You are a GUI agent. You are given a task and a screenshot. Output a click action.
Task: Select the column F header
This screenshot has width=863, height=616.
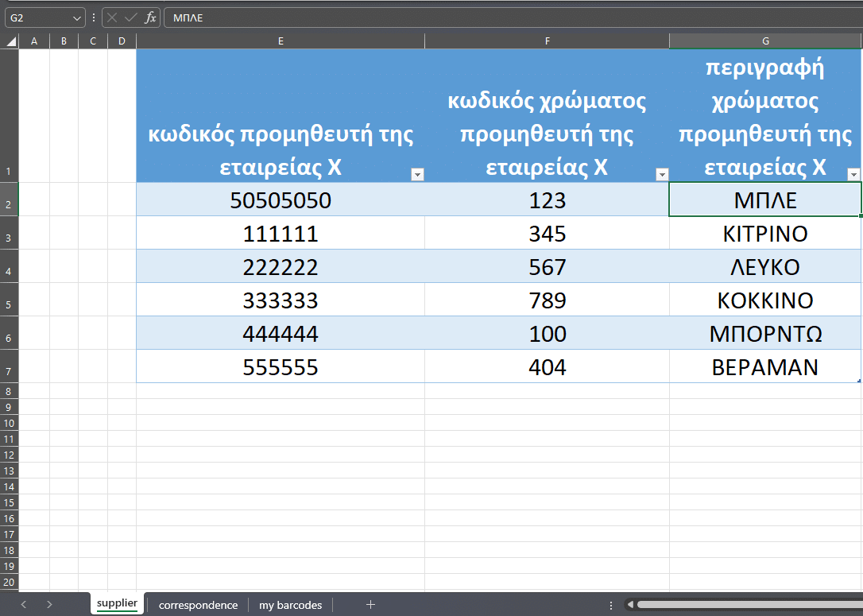547,41
